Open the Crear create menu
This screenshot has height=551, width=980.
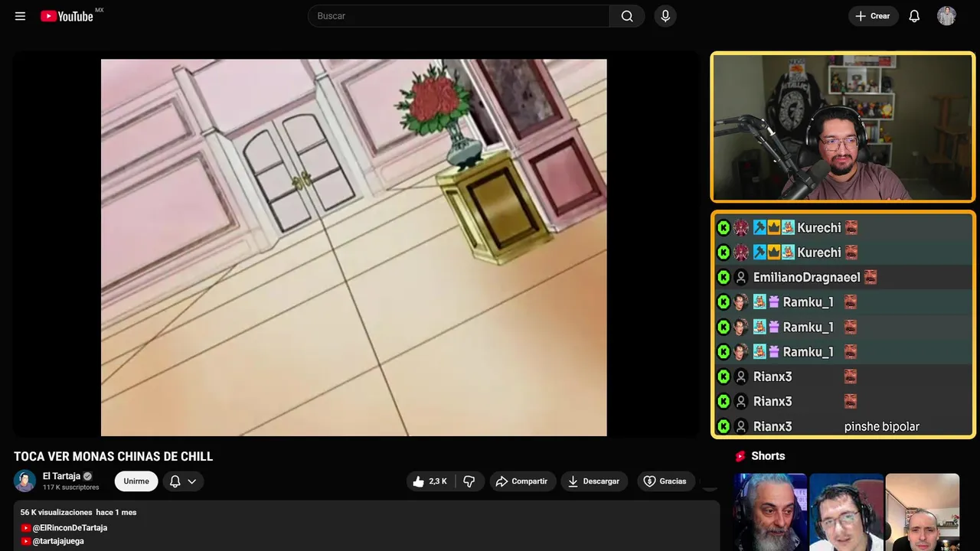click(x=873, y=16)
